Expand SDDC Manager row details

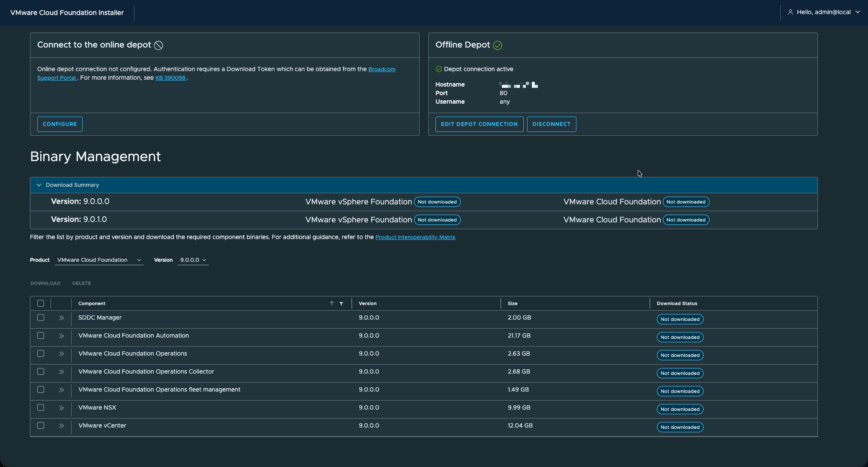click(x=61, y=318)
